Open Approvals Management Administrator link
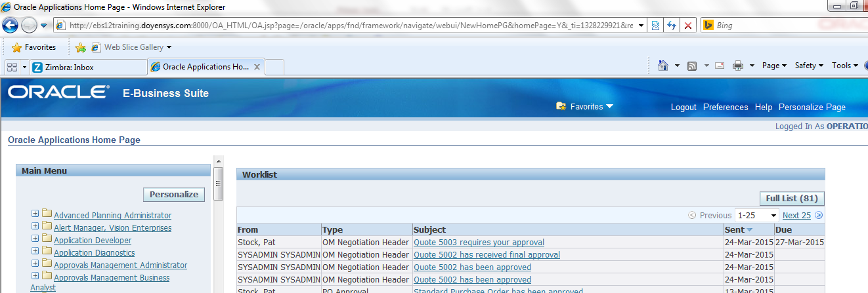 (x=120, y=265)
